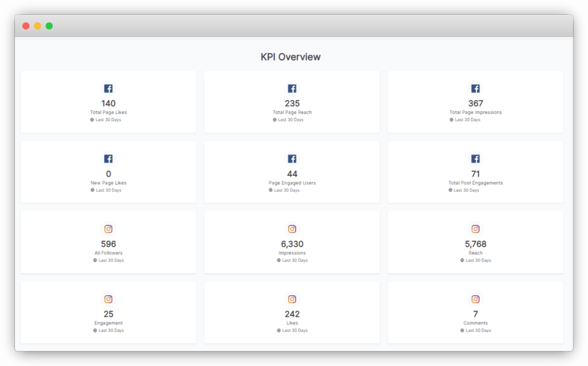Click the Facebook icon above Page Engaged Users
Image resolution: width=588 pixels, height=366 pixels.
(x=292, y=158)
